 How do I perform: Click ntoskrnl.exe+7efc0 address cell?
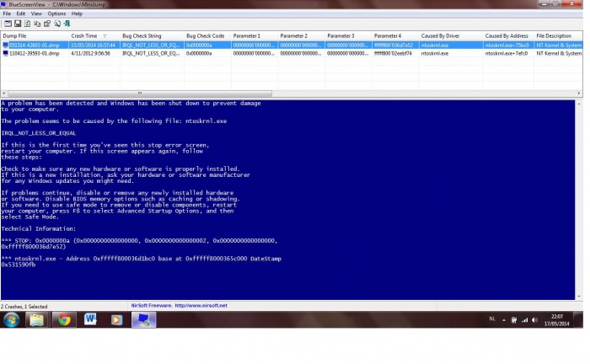pyautogui.click(x=507, y=53)
